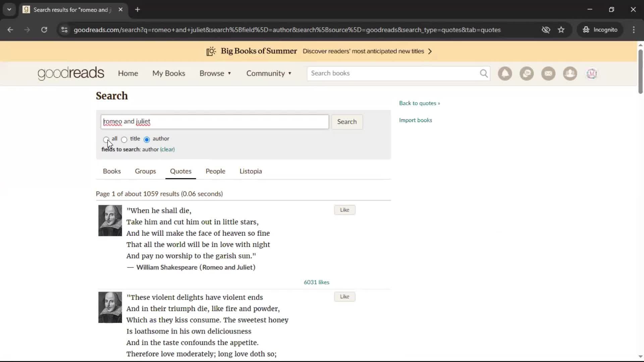This screenshot has height=362, width=644.
Task: Click the Incognito indicator
Action: click(x=600, y=30)
